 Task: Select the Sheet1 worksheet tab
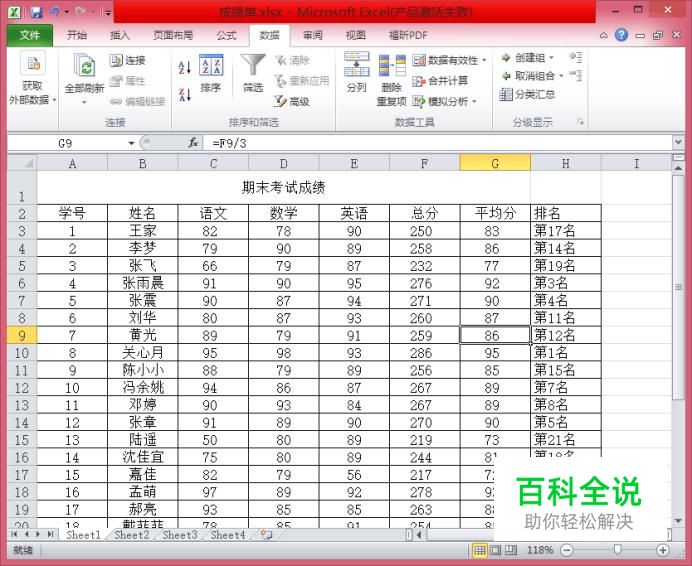tap(83, 535)
